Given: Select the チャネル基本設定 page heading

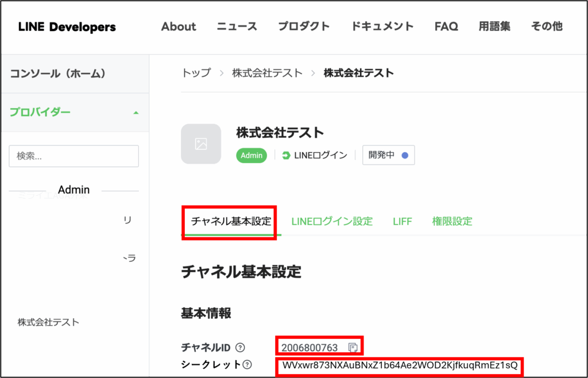Looking at the screenshot, I should click(241, 272).
